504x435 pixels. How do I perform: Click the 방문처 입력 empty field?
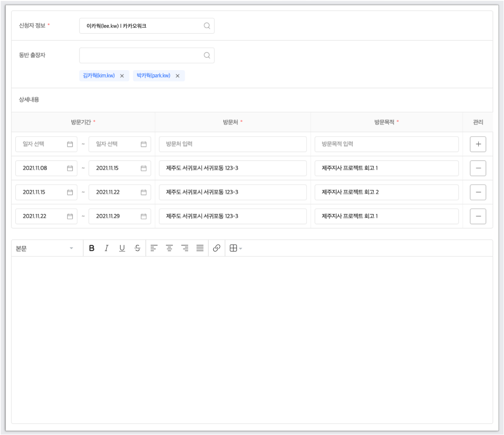[233, 144]
